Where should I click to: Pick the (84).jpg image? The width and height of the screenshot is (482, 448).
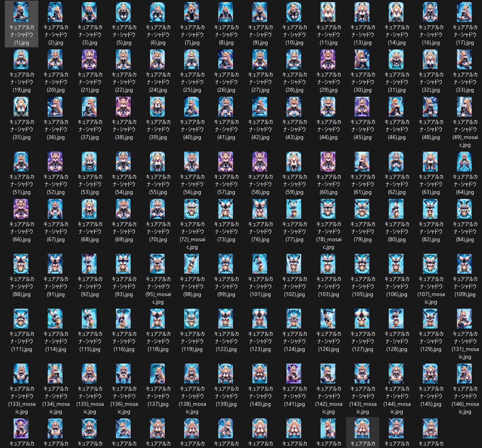pyautogui.click(x=465, y=221)
